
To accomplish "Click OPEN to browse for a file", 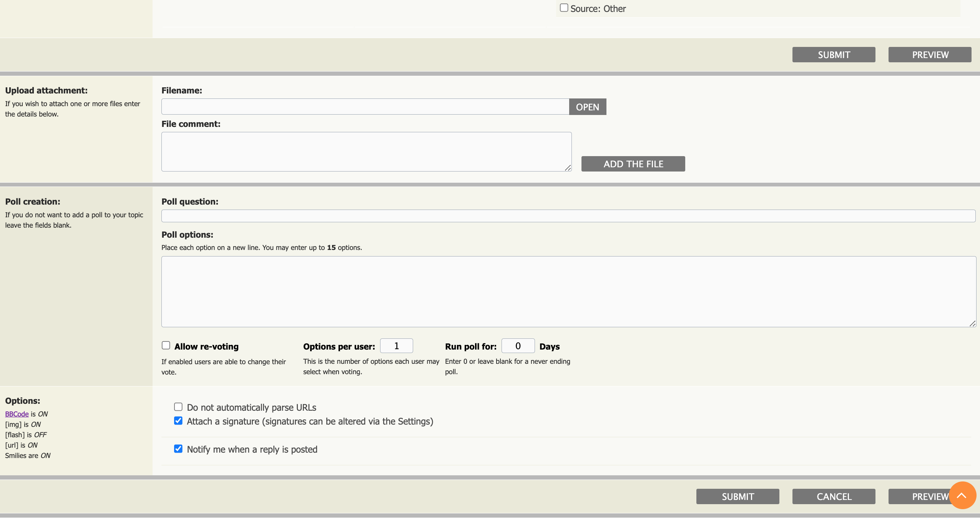I will point(588,107).
